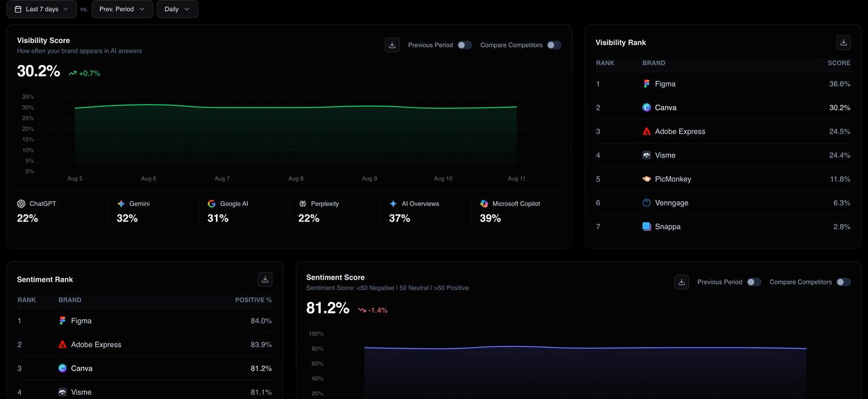Click the ChatGPT icon
Screen dimensions: 868x399
(x=22, y=204)
